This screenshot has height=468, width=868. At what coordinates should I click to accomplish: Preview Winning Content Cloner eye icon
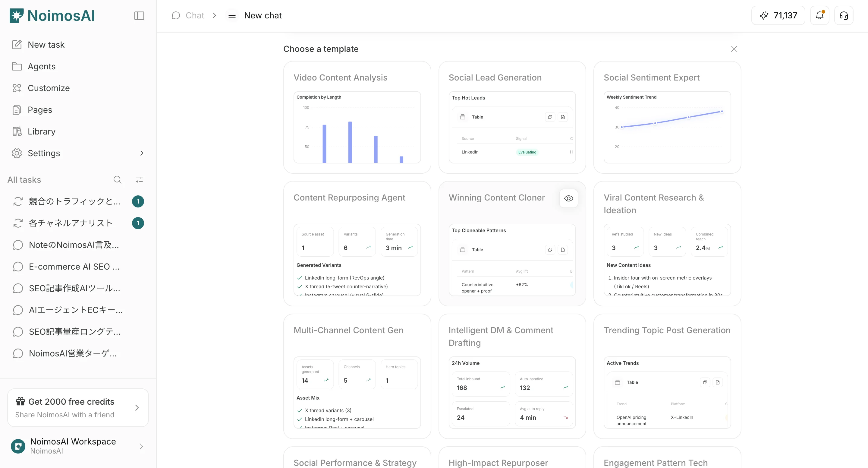point(568,198)
